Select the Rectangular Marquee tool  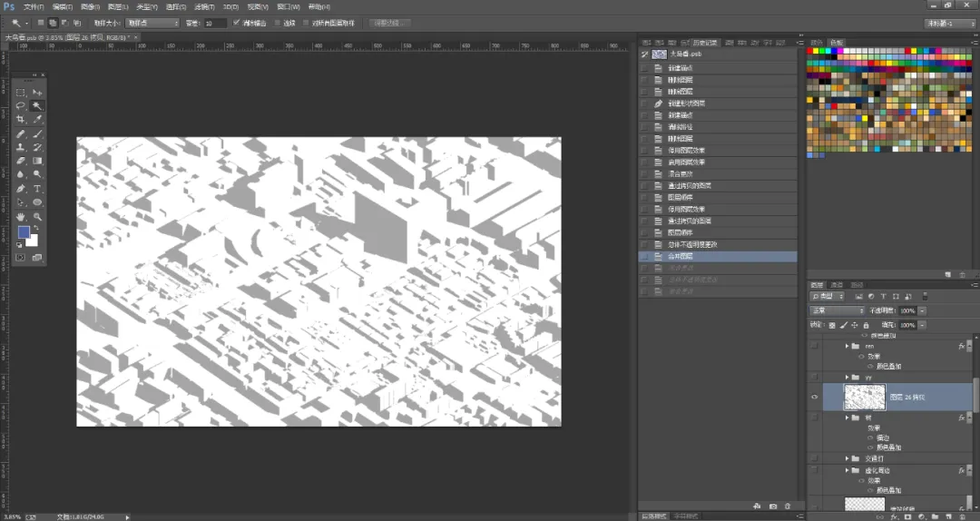[21, 92]
